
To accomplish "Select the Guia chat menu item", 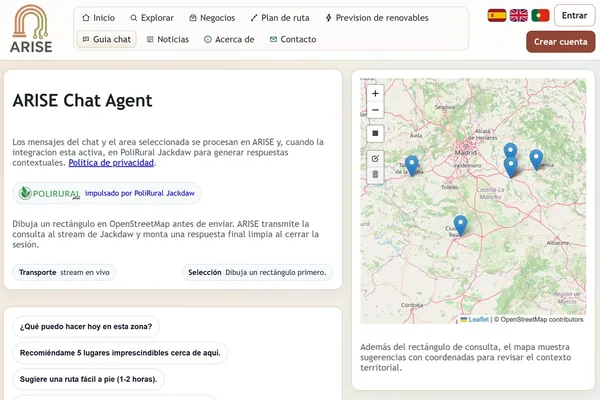I will point(107,39).
